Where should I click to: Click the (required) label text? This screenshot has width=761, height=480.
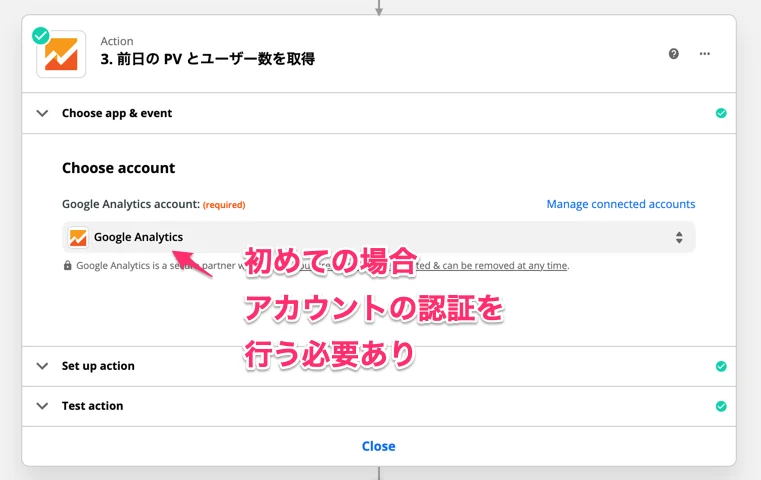pyautogui.click(x=224, y=205)
